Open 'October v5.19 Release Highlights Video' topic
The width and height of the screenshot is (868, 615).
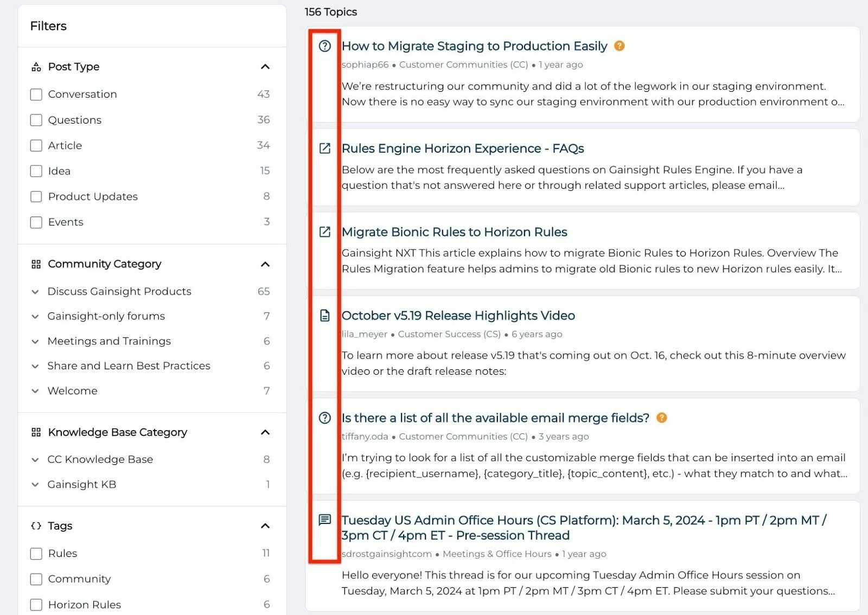click(458, 316)
